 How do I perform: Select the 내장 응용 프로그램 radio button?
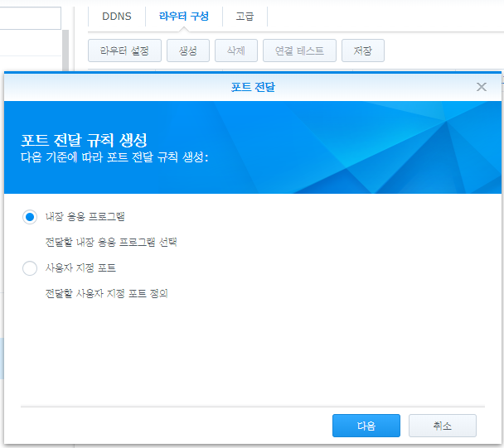click(30, 217)
